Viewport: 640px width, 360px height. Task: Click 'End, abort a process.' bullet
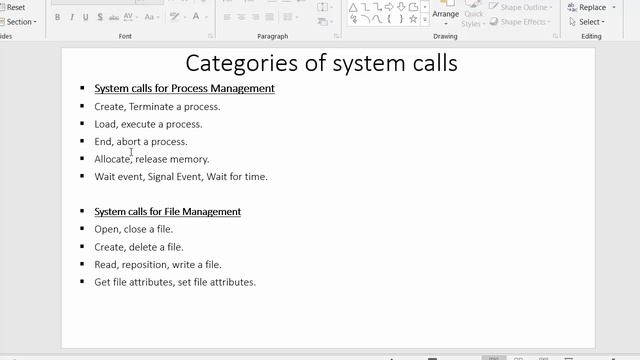pos(141,142)
